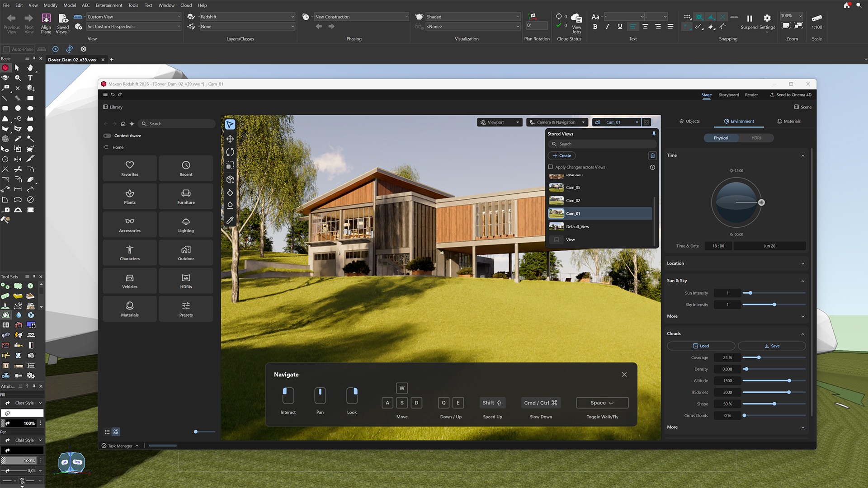
Task: Pin the Stored Views panel
Action: 654,134
